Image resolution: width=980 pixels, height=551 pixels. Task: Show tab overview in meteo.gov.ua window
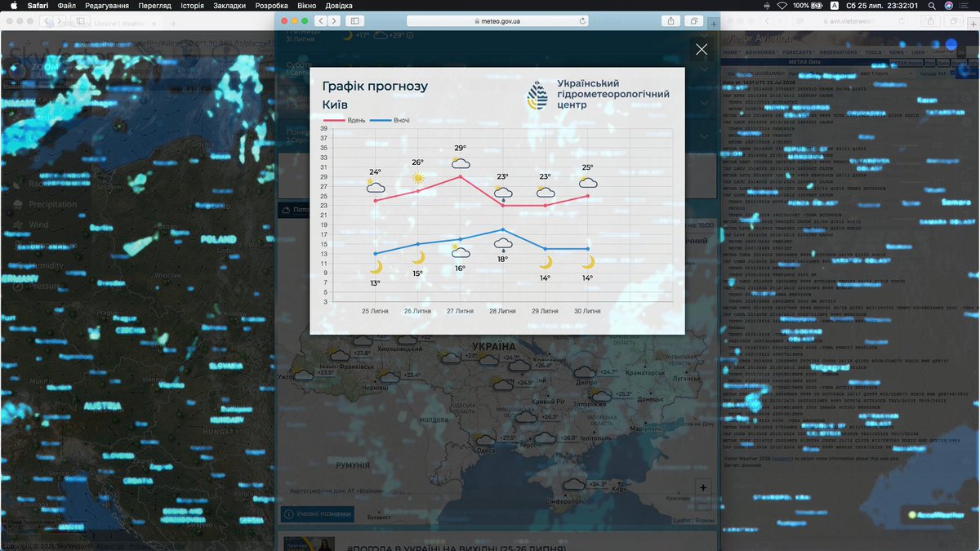pyautogui.click(x=693, y=20)
